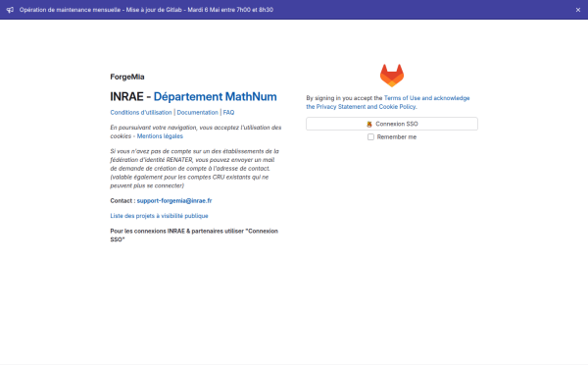This screenshot has width=588, height=368.
Task: Click the megaphone announcement icon
Action: 10,10
